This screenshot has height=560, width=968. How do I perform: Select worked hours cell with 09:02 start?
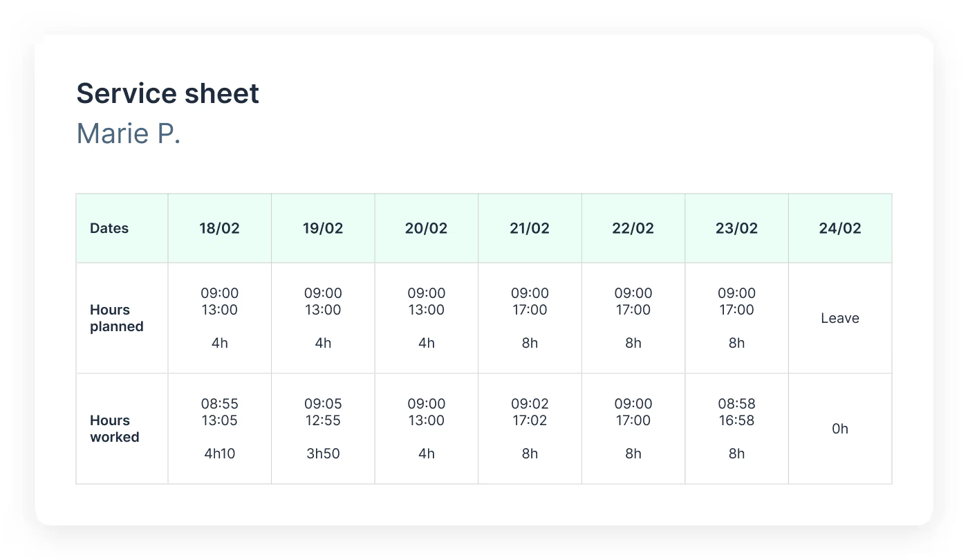pyautogui.click(x=530, y=429)
